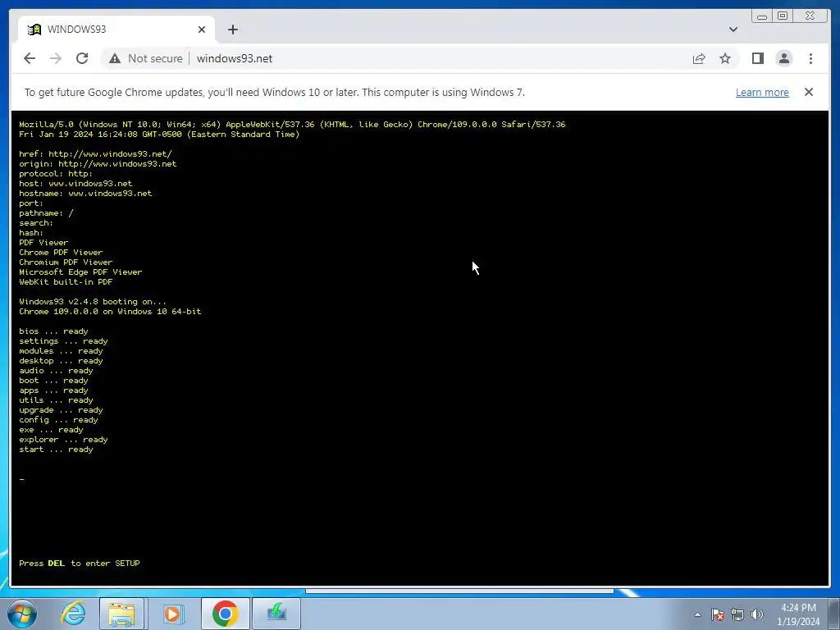This screenshot has height=630, width=840.
Task: Show hidden system tray icons
Action: pyautogui.click(x=697, y=614)
